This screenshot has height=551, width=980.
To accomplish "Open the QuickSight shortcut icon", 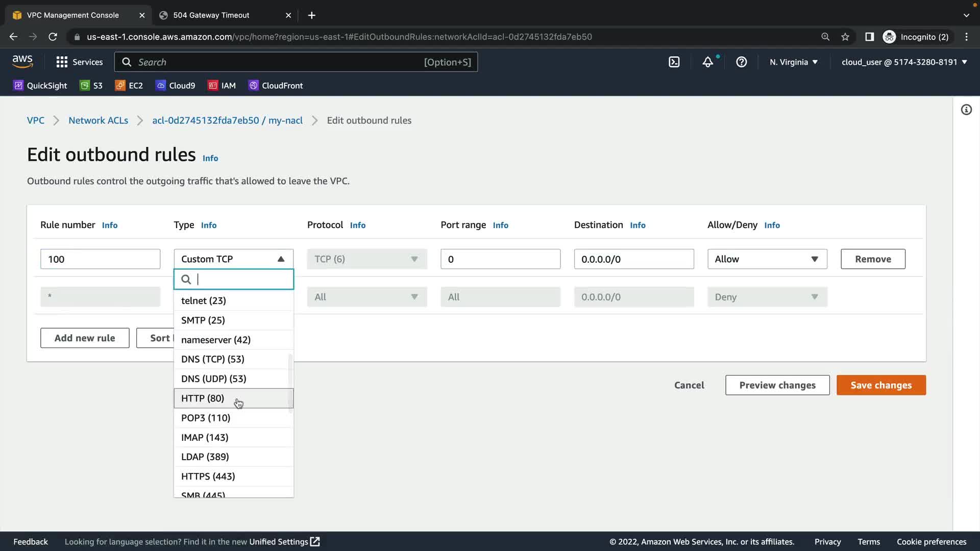I will [18, 86].
